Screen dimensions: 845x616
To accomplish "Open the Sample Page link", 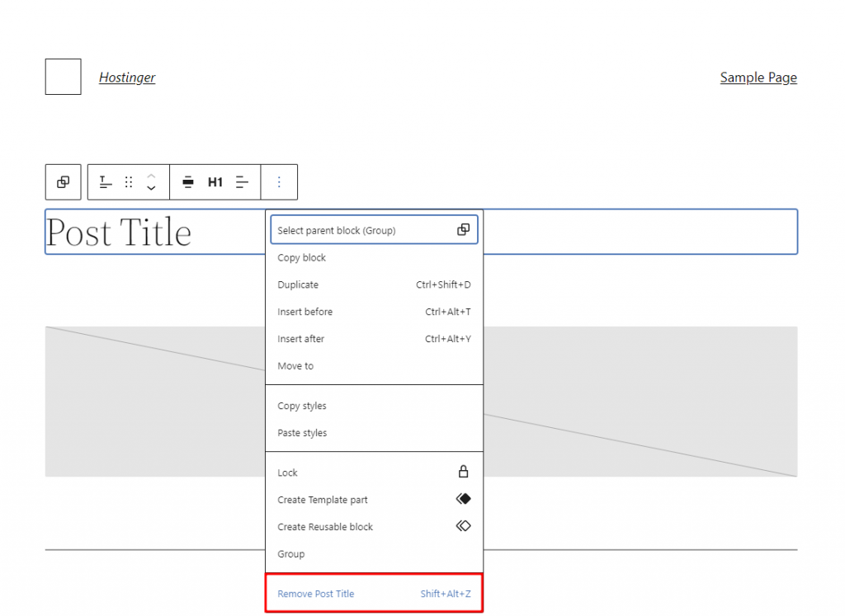I will [758, 77].
